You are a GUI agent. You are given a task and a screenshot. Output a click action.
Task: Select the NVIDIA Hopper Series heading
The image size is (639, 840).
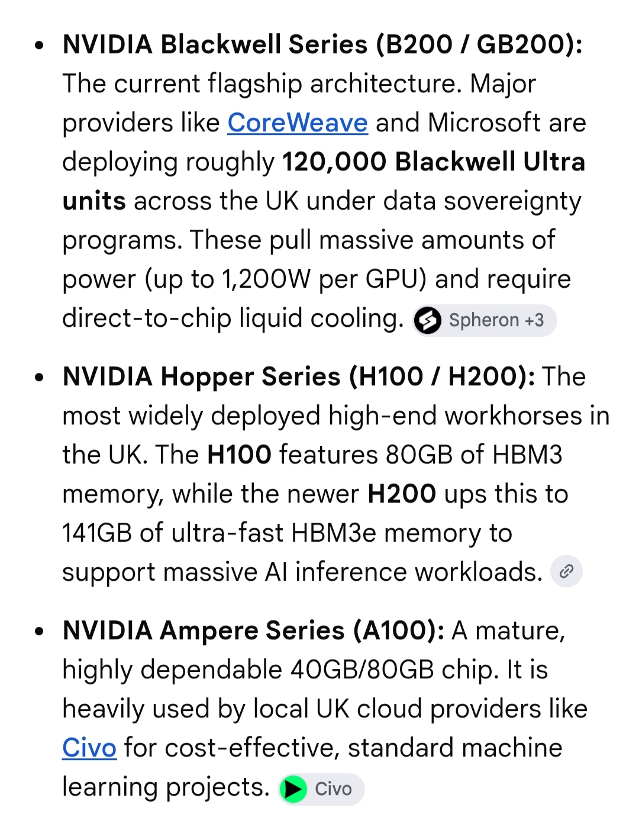tap(299, 377)
